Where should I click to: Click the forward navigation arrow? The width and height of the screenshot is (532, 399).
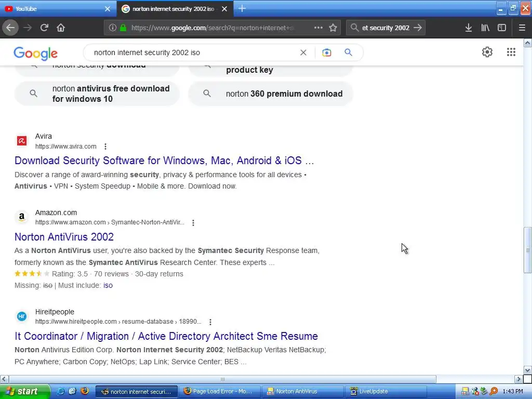28,28
